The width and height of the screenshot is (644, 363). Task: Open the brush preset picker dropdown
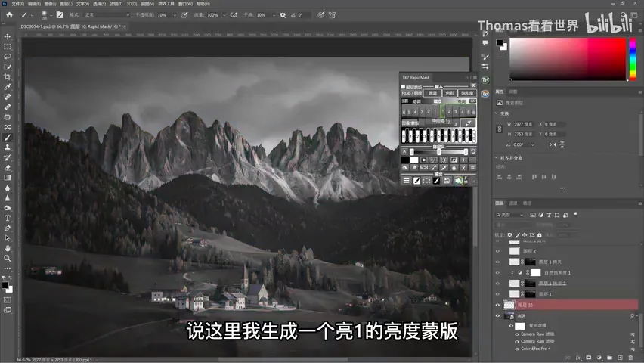[x=51, y=15]
